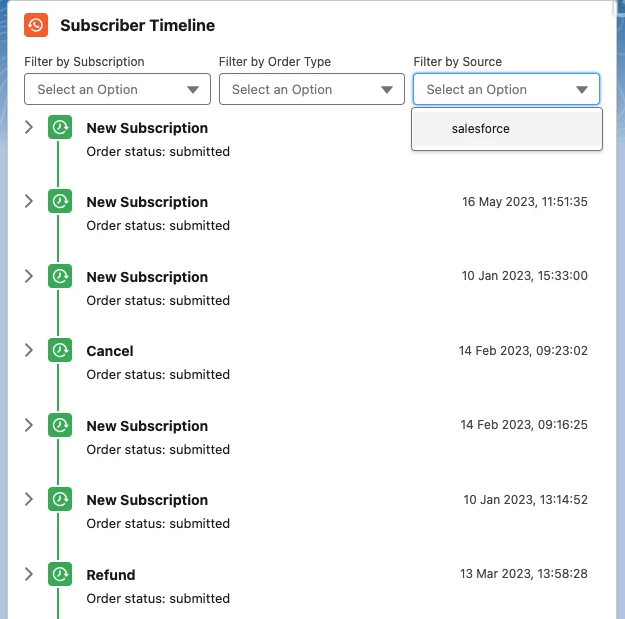Click the green icon for the topmost New Subscription
This screenshot has height=619, width=625.
click(60, 127)
